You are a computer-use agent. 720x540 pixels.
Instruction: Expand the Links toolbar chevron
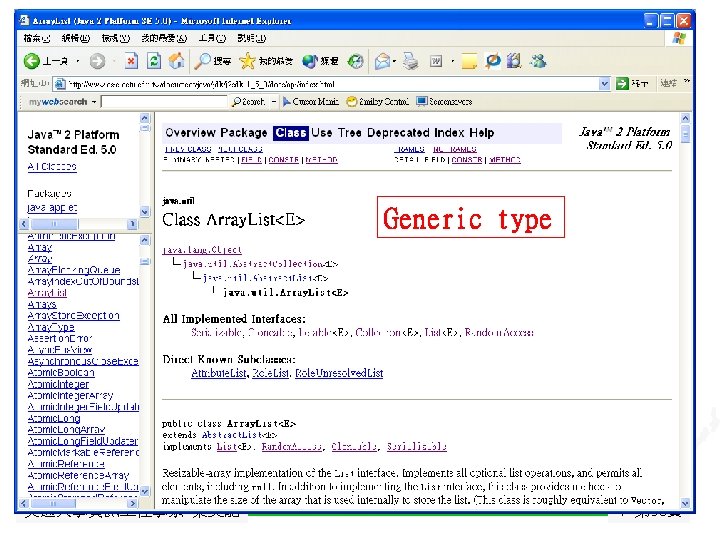coord(686,81)
